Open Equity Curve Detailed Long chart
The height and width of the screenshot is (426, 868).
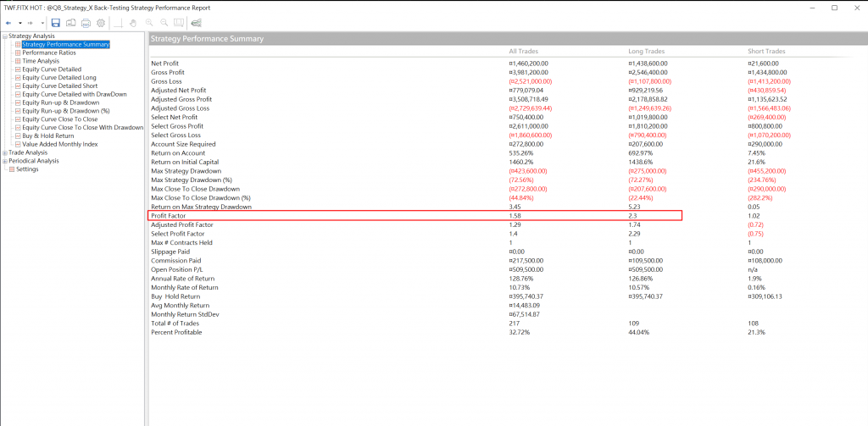click(x=59, y=78)
